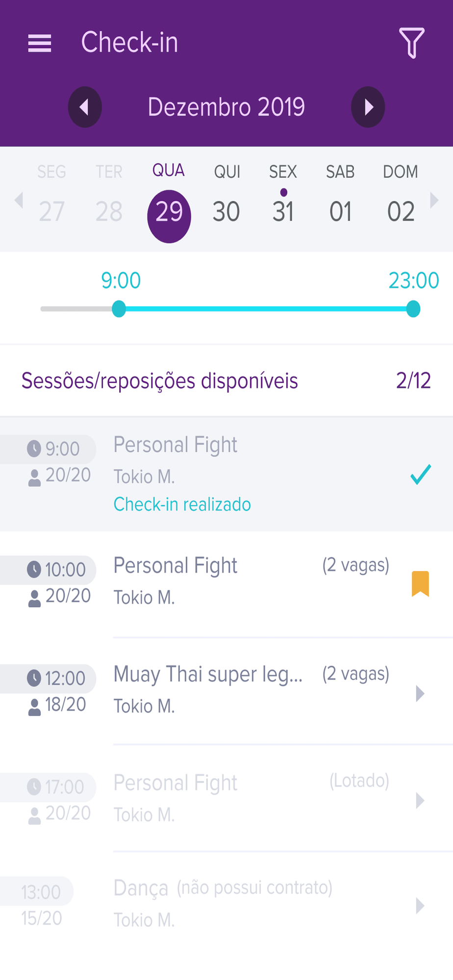The image size is (453, 980).
Task: Open 10:00 Personal Fight session
Action: [x=226, y=584]
